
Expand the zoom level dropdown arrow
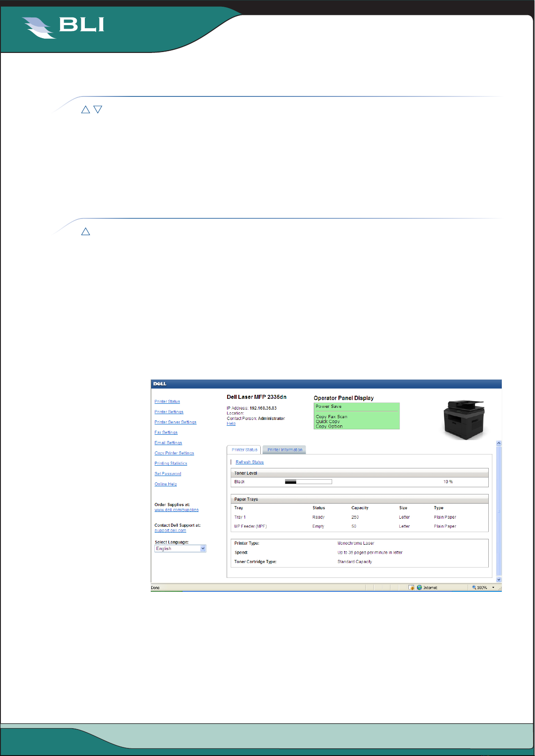click(493, 587)
